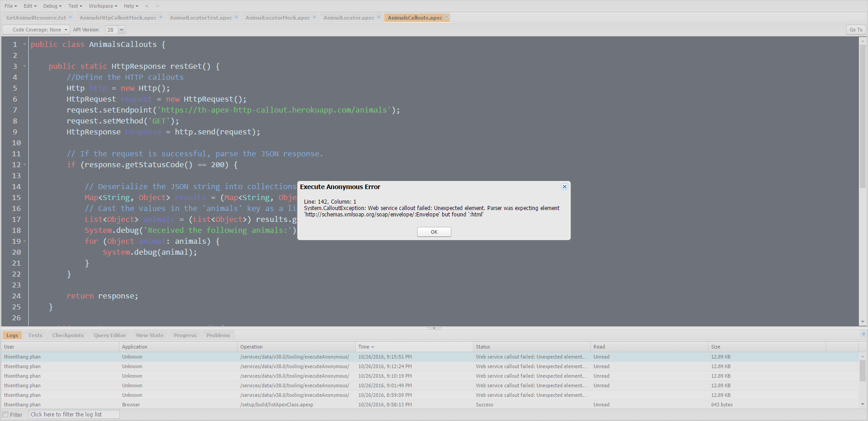Click the navigate forward arrow in menu bar
The height and width of the screenshot is (421, 868).
pos(158,6)
